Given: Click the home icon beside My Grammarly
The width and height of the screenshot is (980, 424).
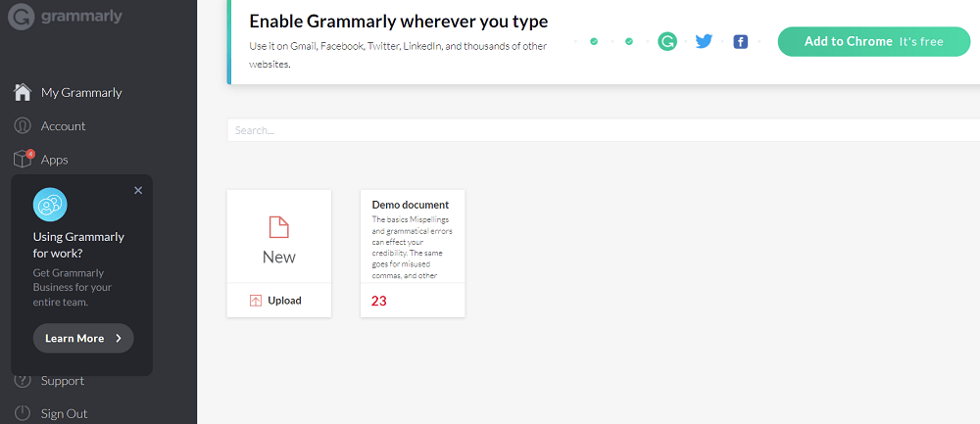Looking at the screenshot, I should [x=23, y=92].
